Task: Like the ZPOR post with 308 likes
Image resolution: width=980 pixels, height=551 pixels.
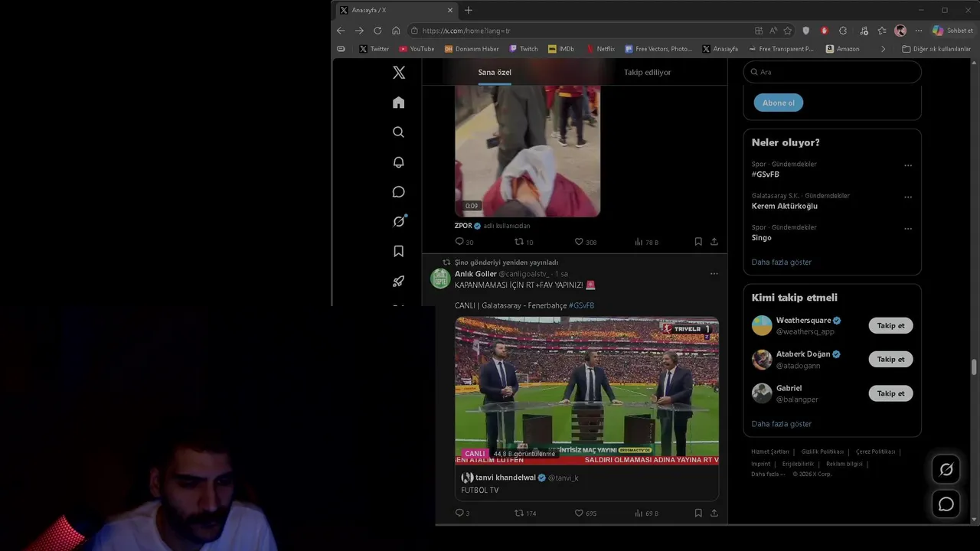Action: pos(580,242)
